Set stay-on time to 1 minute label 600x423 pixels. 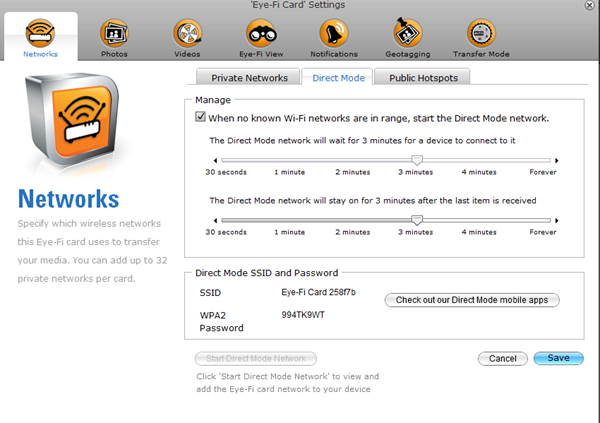289,232
